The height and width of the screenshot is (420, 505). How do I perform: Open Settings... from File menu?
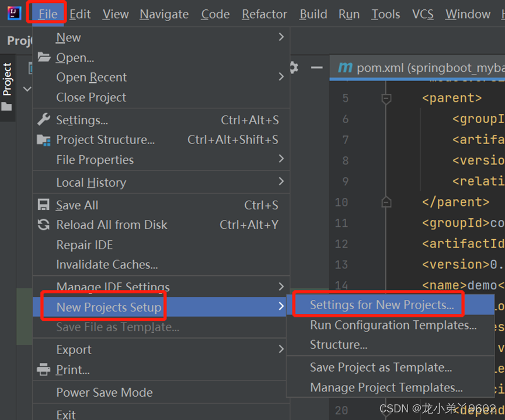pyautogui.click(x=161, y=120)
